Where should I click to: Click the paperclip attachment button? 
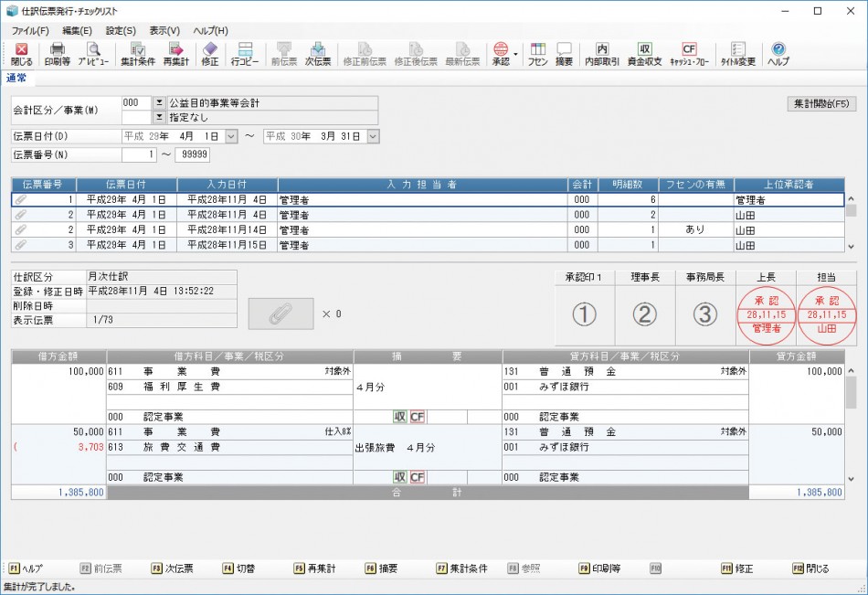point(281,313)
